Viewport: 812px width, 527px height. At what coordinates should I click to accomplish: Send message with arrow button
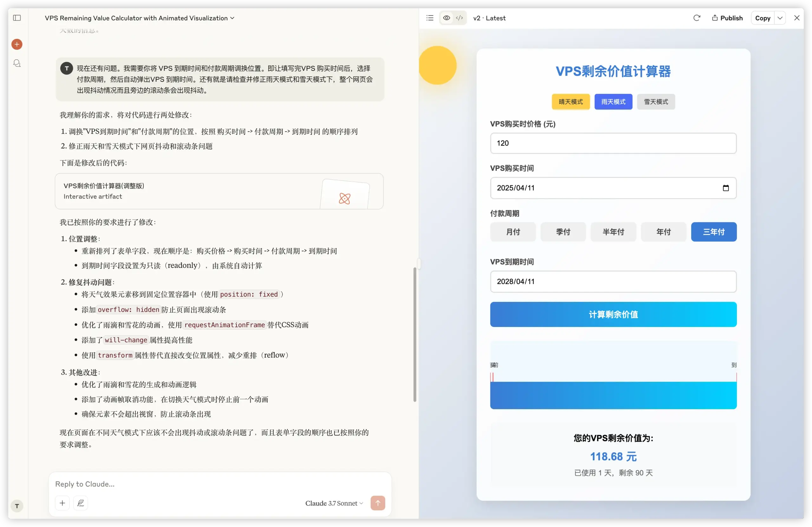click(x=378, y=503)
